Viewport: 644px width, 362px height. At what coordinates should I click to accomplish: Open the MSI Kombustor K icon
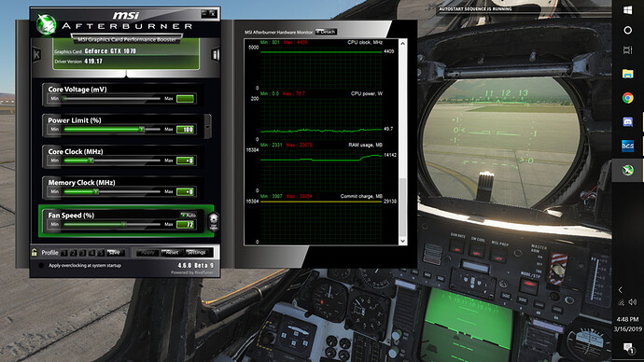pos(36,54)
